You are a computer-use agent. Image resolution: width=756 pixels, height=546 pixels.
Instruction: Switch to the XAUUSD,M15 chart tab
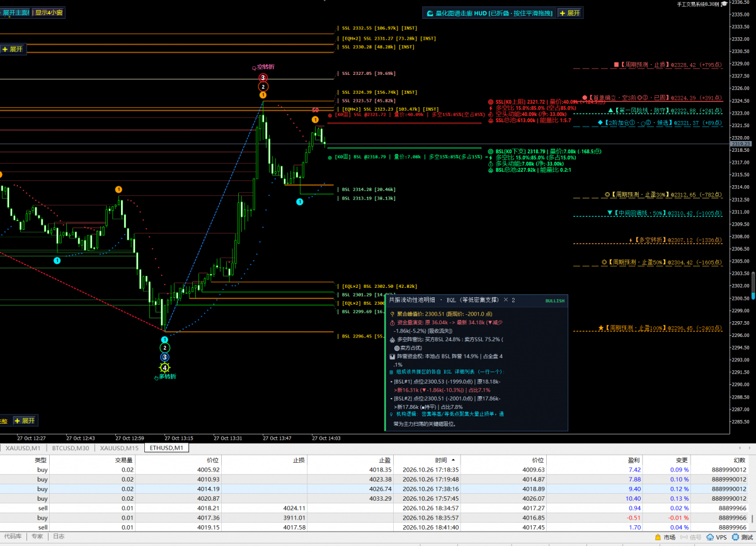coord(119,448)
